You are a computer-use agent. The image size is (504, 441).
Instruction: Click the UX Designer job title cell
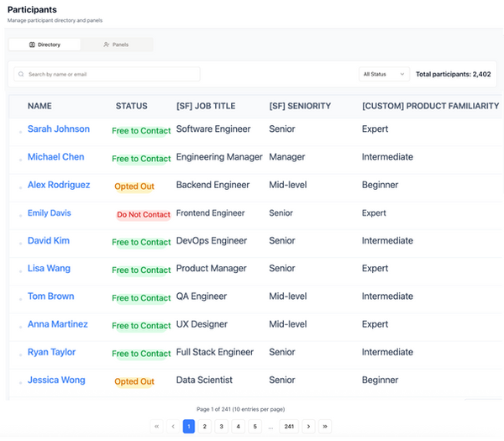point(202,324)
